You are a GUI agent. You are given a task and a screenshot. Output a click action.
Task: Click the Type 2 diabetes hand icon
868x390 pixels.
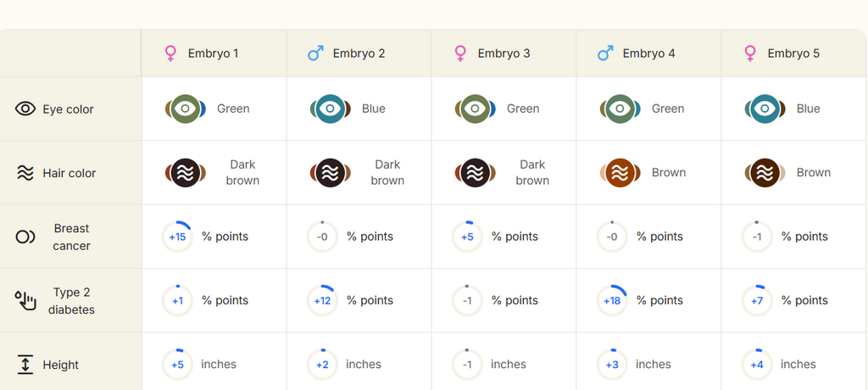coord(25,300)
